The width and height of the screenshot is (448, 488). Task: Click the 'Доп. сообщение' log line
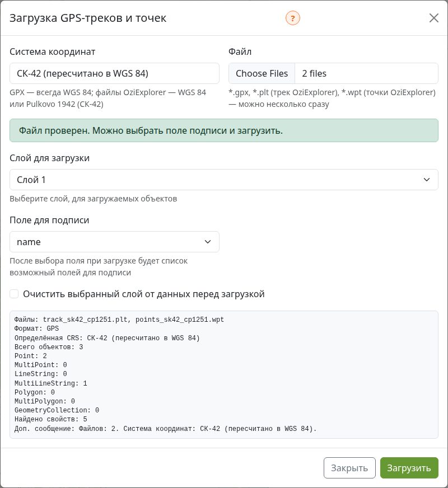(x=165, y=429)
